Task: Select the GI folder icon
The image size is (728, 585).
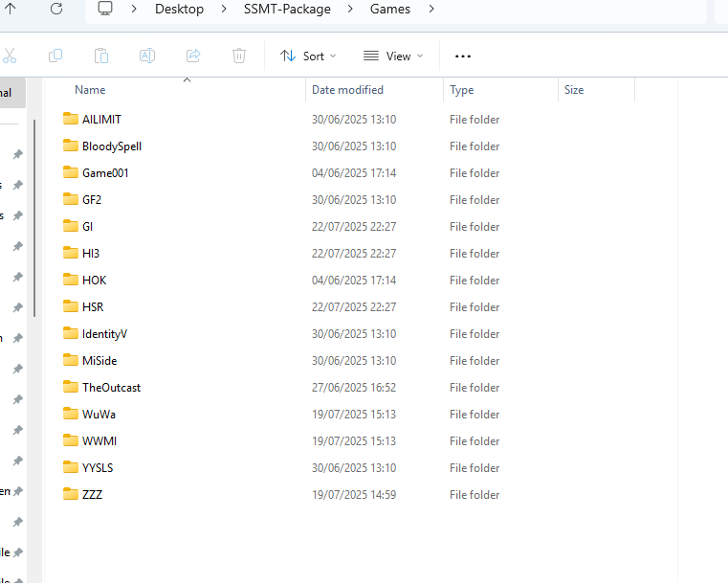Action: point(71,226)
